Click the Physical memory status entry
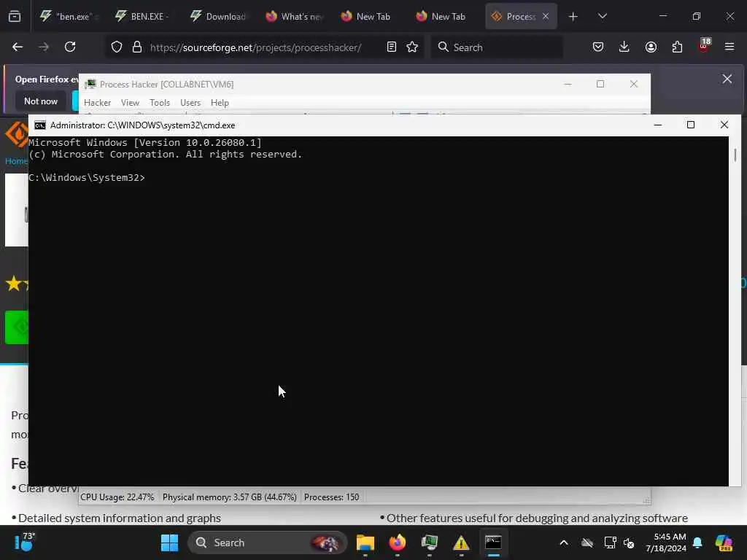The height and width of the screenshot is (560, 747). coord(230,497)
